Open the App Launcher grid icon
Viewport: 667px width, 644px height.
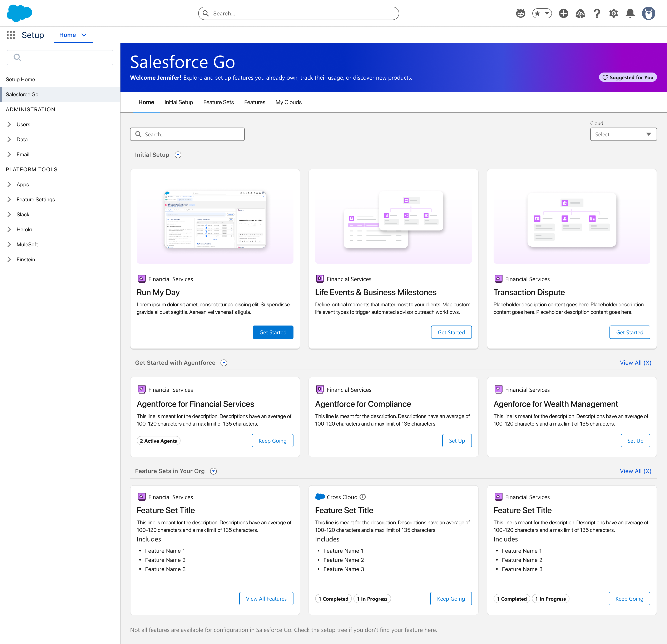click(x=11, y=35)
